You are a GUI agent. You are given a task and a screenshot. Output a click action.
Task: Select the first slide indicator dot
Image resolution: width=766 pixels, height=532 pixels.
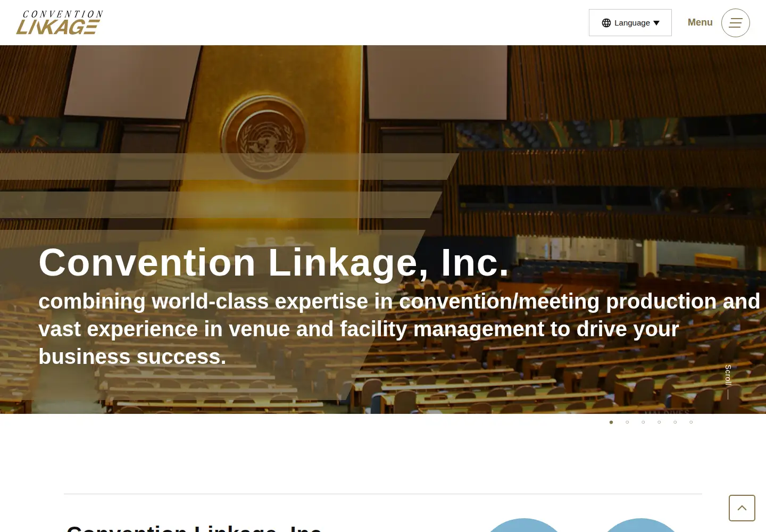click(611, 422)
